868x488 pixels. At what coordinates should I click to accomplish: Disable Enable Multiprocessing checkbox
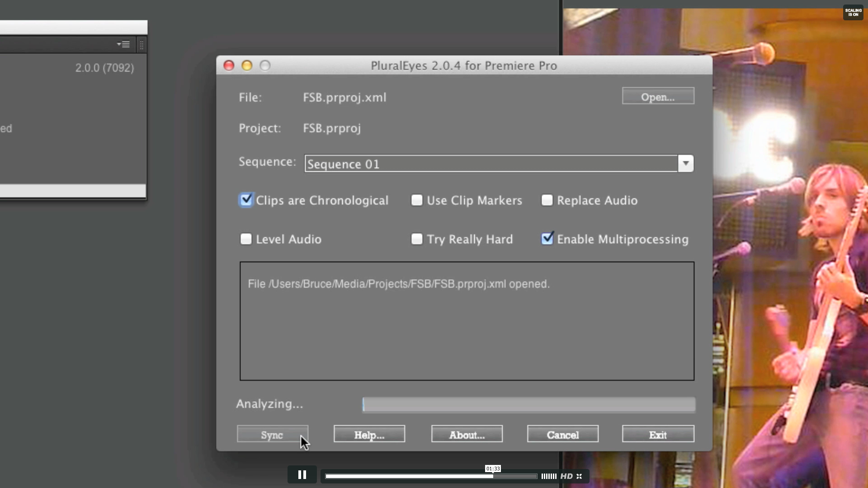[547, 239]
